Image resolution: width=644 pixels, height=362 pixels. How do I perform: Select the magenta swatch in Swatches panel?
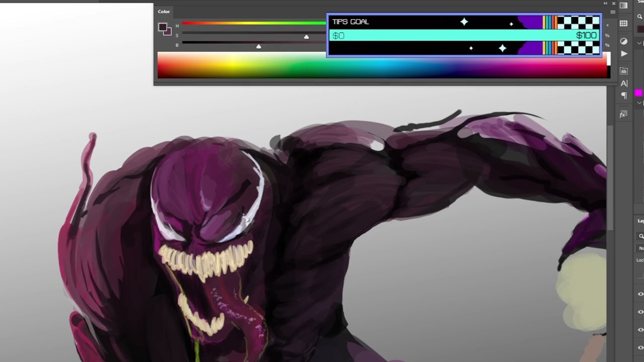click(638, 93)
